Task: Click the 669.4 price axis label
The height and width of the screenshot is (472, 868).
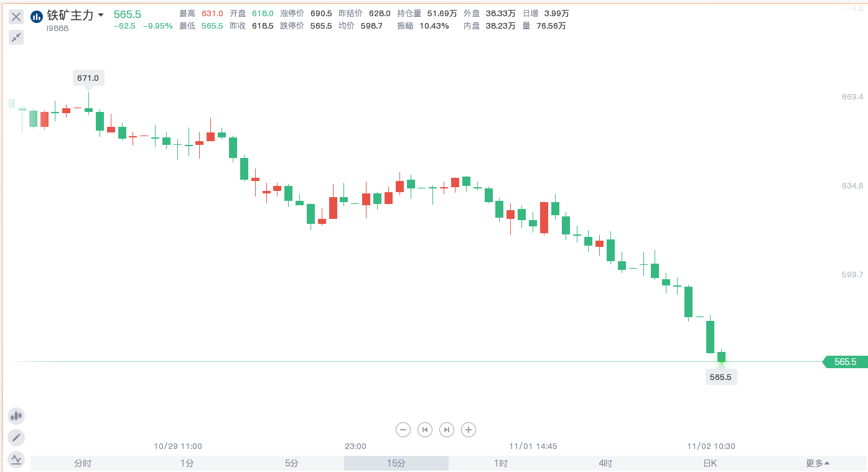Action: [852, 97]
